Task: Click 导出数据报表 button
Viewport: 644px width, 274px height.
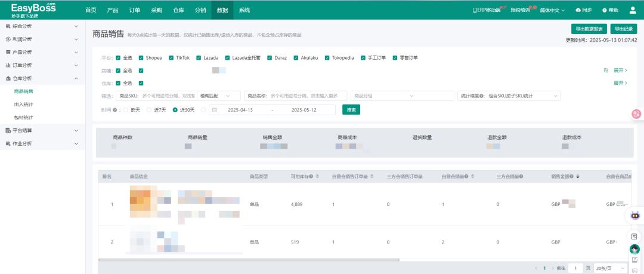Action: point(589,29)
